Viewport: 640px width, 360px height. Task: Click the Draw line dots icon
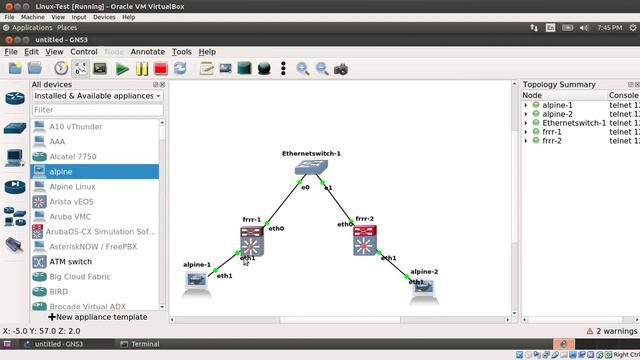[x=283, y=69]
